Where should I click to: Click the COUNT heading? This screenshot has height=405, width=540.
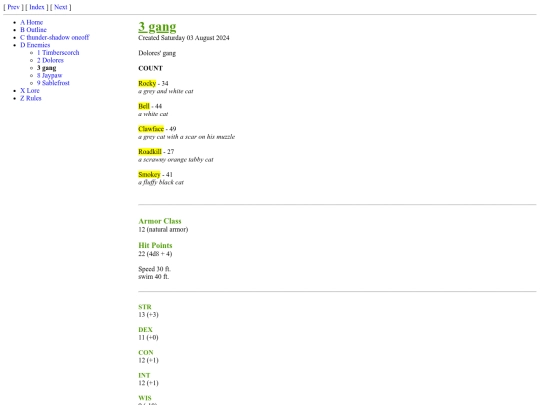point(150,68)
